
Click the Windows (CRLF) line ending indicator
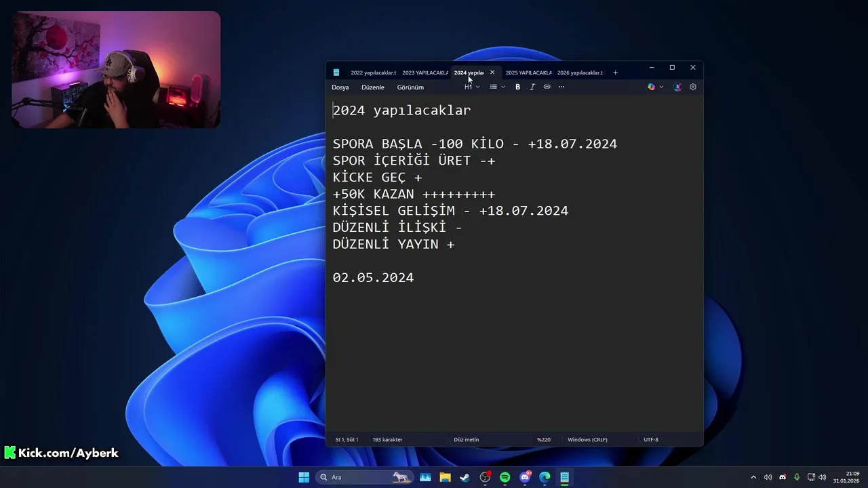click(x=587, y=440)
